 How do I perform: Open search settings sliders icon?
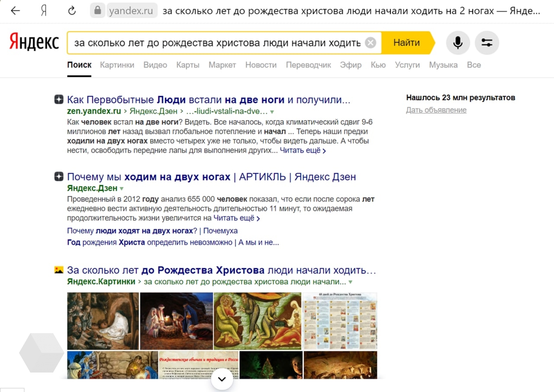click(487, 43)
